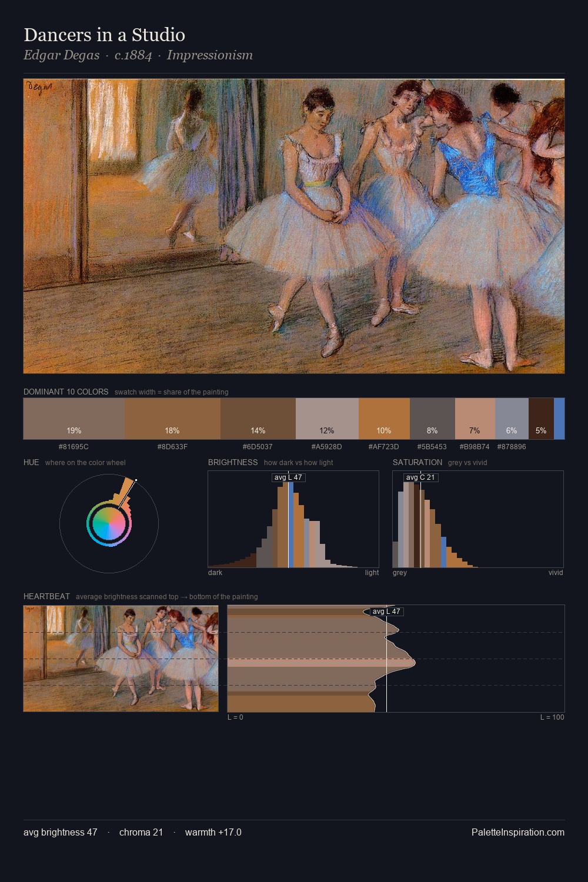Click the 'BRIGHTNESS' section heading

(233, 462)
